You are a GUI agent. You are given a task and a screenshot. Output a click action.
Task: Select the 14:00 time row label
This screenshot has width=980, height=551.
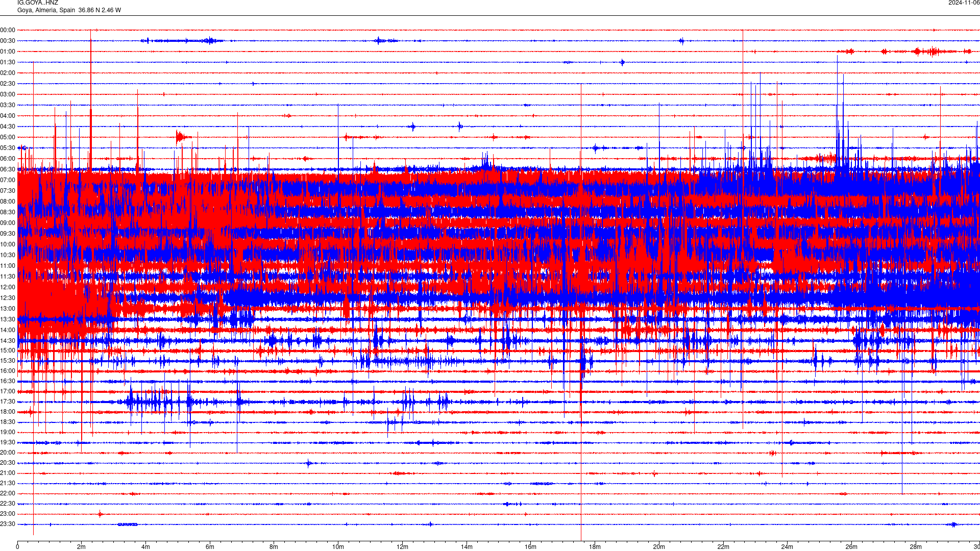[x=8, y=330]
